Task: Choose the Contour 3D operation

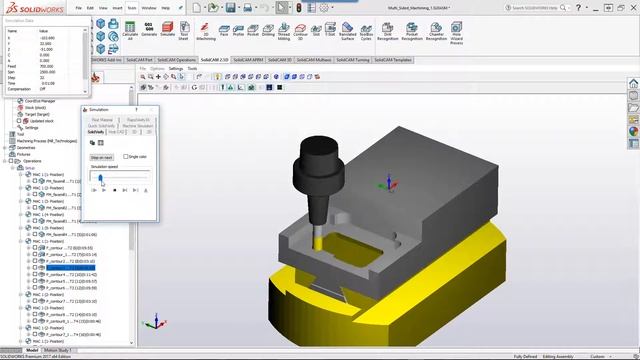Action: pos(300,31)
